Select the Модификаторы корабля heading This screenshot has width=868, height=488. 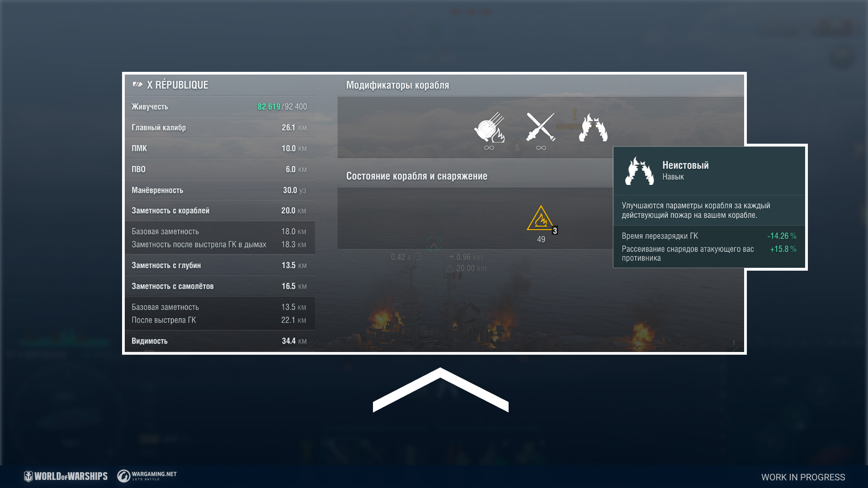pos(397,85)
